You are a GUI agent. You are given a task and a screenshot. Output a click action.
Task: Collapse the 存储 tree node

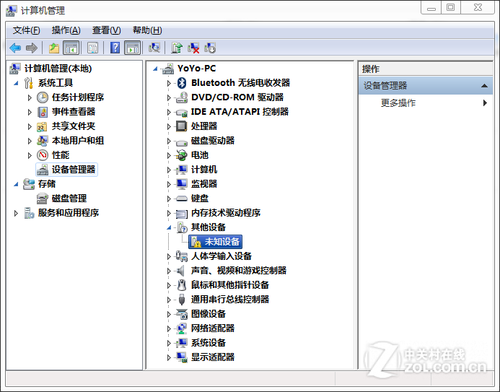[x=16, y=184]
